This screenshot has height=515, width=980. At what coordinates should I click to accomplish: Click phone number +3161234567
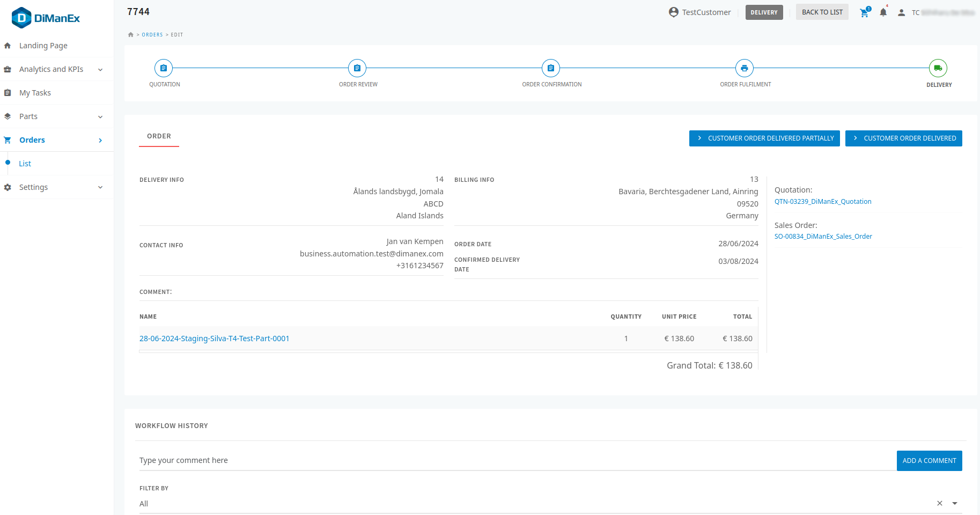pyautogui.click(x=420, y=266)
